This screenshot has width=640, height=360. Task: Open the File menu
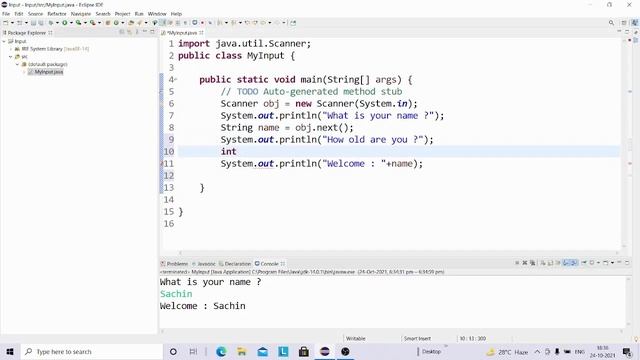(x=6, y=13)
